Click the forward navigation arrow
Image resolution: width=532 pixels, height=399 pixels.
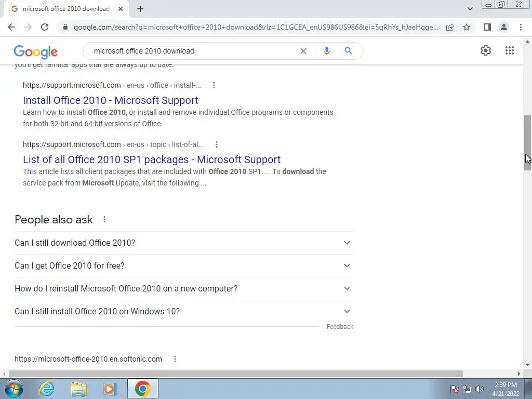(x=28, y=27)
